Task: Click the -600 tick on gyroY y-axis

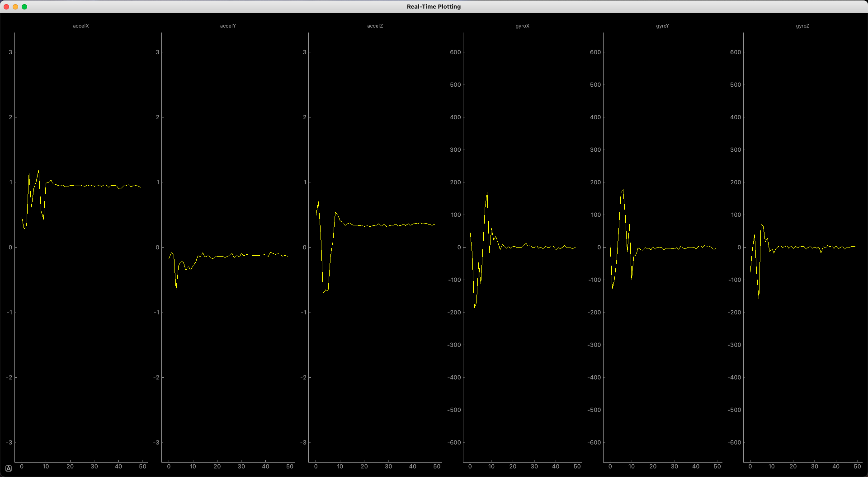Action: click(594, 443)
